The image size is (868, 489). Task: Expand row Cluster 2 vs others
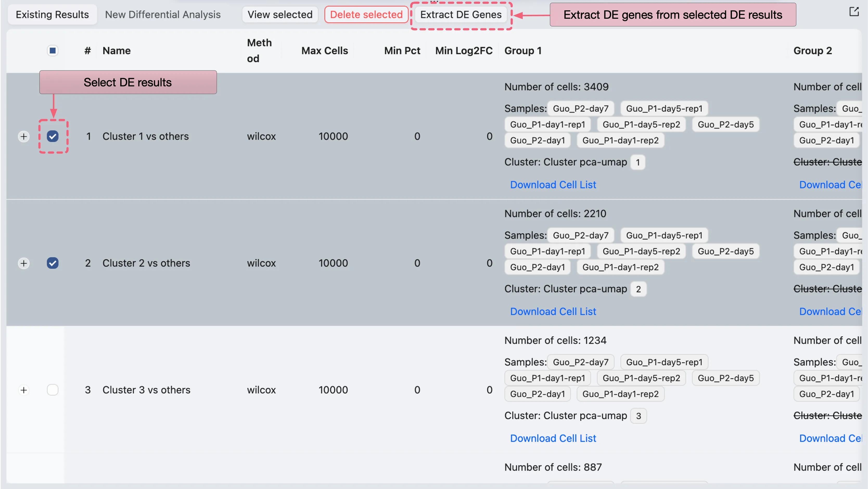click(x=24, y=263)
